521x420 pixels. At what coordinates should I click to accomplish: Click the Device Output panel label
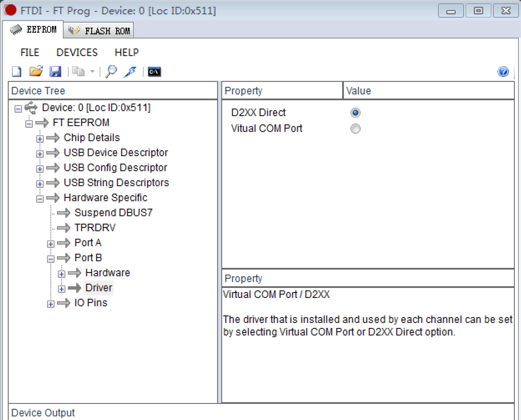point(43,413)
